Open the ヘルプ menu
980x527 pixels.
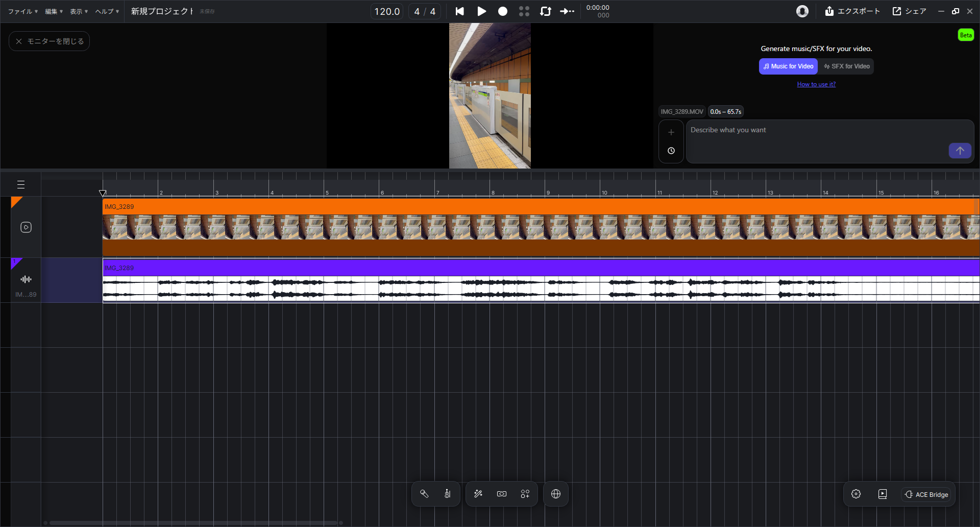[x=107, y=11]
